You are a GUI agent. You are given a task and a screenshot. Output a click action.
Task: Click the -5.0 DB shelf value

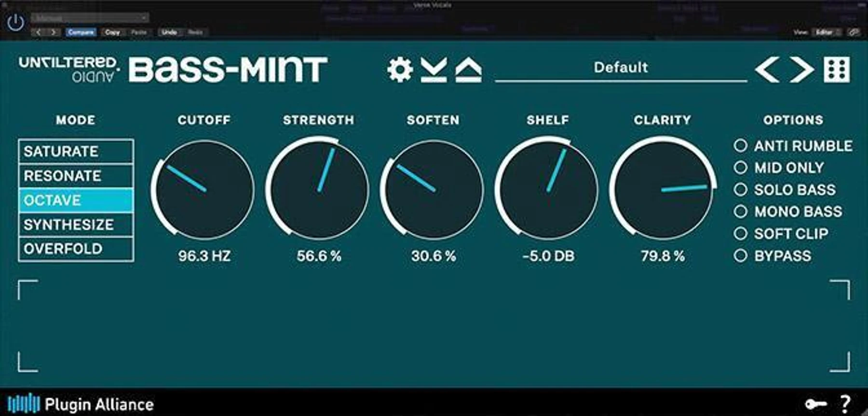pyautogui.click(x=548, y=256)
